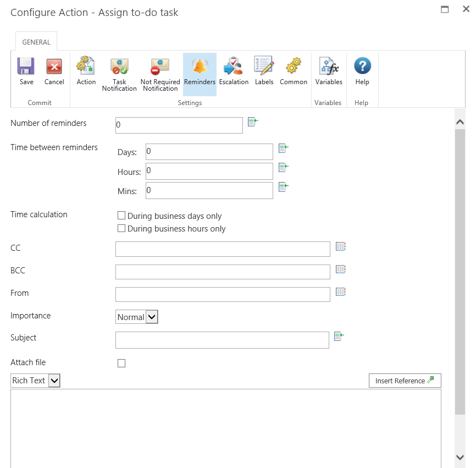Open the Importance dropdown set to Normal
The width and height of the screenshot is (476, 468).
click(137, 317)
